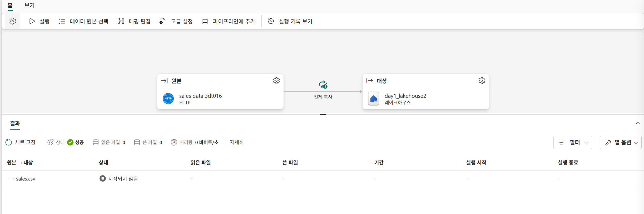The height and width of the screenshot is (214, 644).
Task: Collapse the 결과 results panel chevron
Action: tap(638, 123)
